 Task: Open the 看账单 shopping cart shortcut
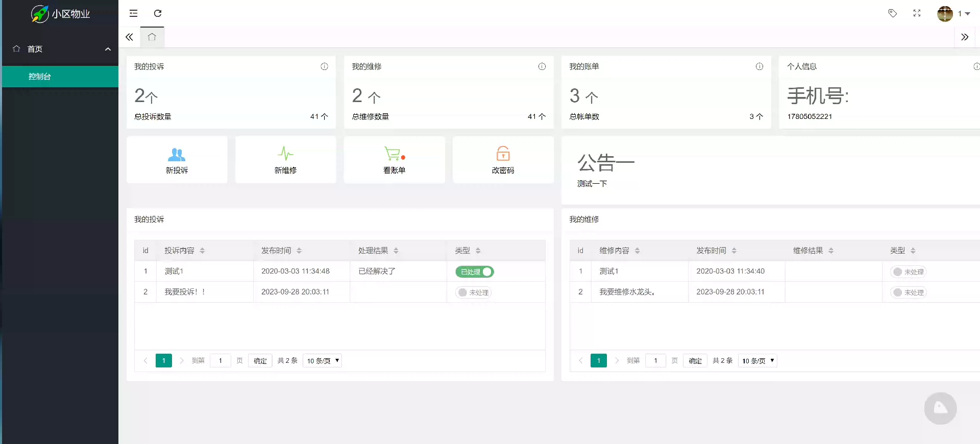tap(394, 160)
